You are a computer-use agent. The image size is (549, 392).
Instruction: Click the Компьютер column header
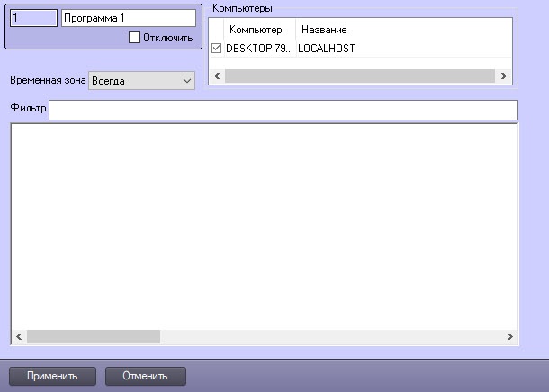point(255,30)
